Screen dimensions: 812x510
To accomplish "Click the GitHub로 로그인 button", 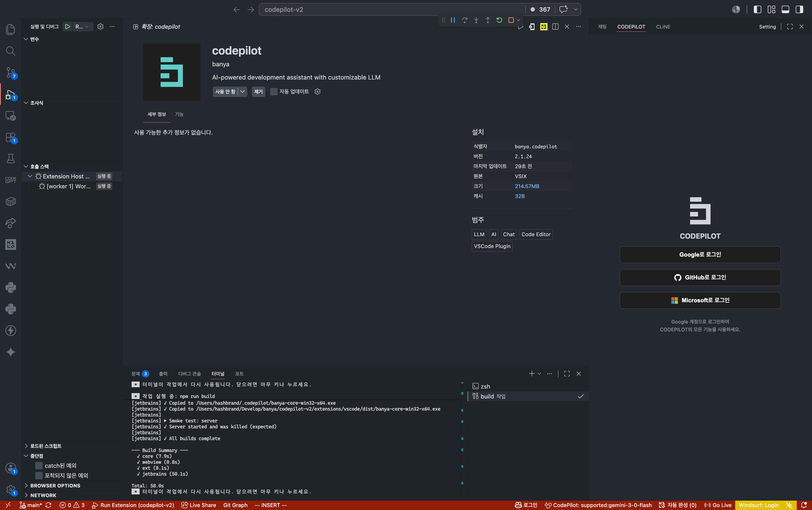I will pos(700,278).
